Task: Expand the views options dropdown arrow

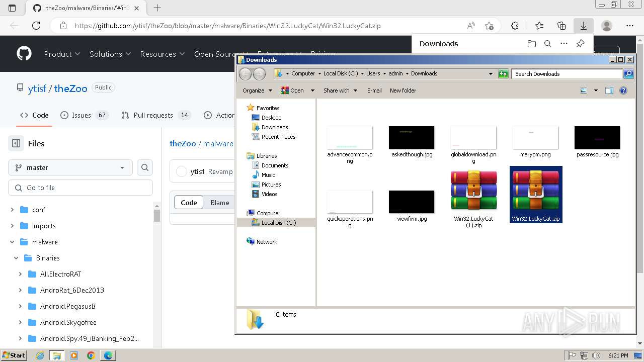Action: click(x=596, y=90)
